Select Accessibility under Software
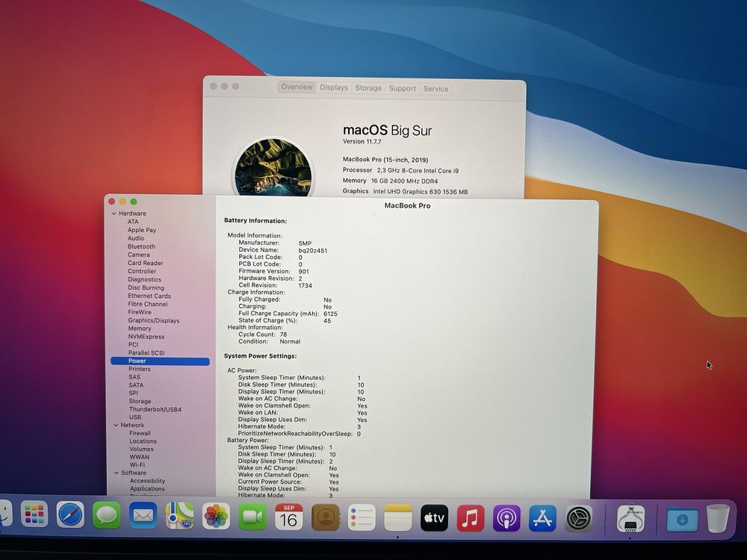The height and width of the screenshot is (560, 747). pos(147,481)
